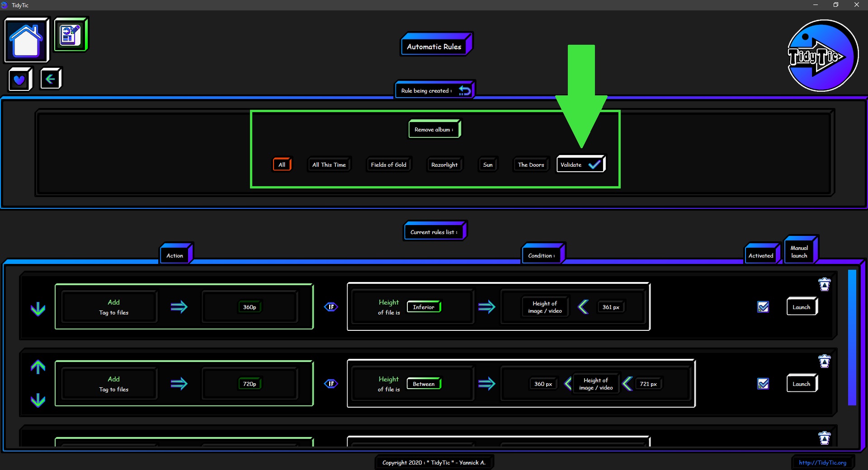Click condition arrow after Inferior
The width and height of the screenshot is (868, 470).
tap(486, 307)
